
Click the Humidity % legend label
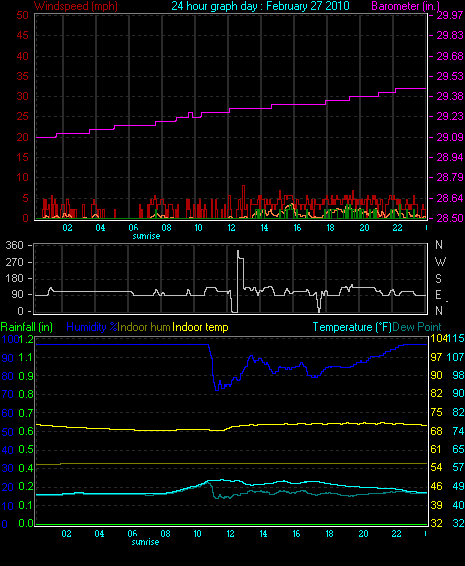pyautogui.click(x=92, y=327)
